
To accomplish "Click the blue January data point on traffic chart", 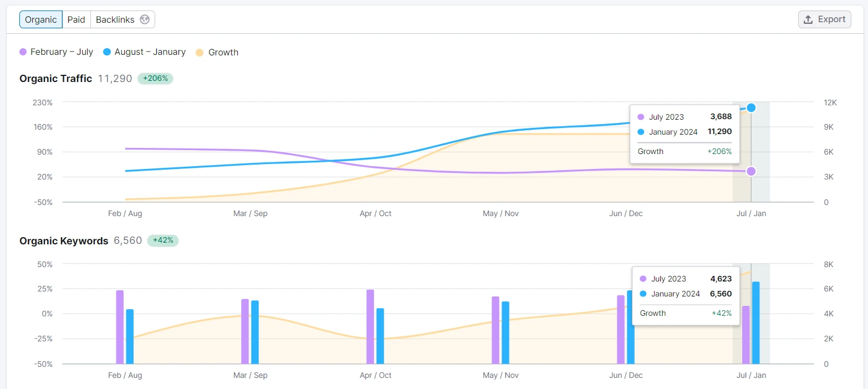I will 751,108.
